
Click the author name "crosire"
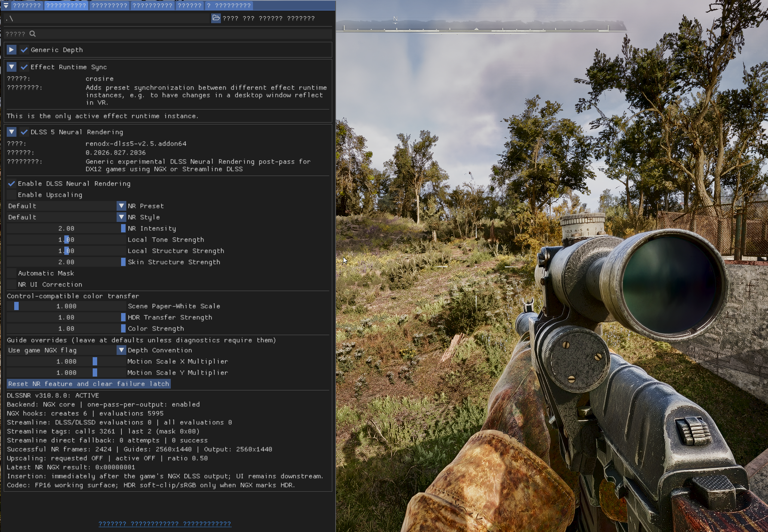[99, 78]
